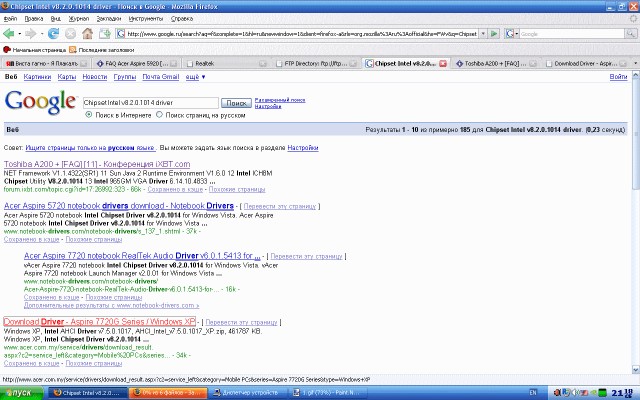Open the Home page icon

[x=87, y=33]
